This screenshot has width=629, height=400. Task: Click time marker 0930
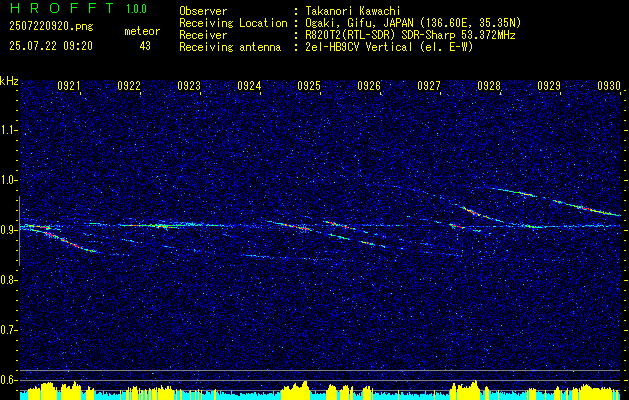tap(609, 85)
